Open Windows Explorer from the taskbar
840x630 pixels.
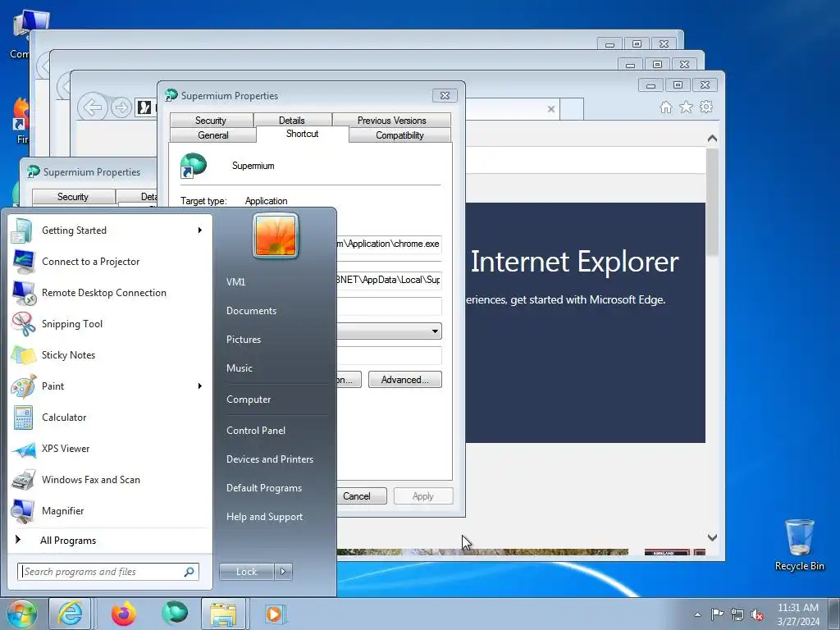(223, 614)
